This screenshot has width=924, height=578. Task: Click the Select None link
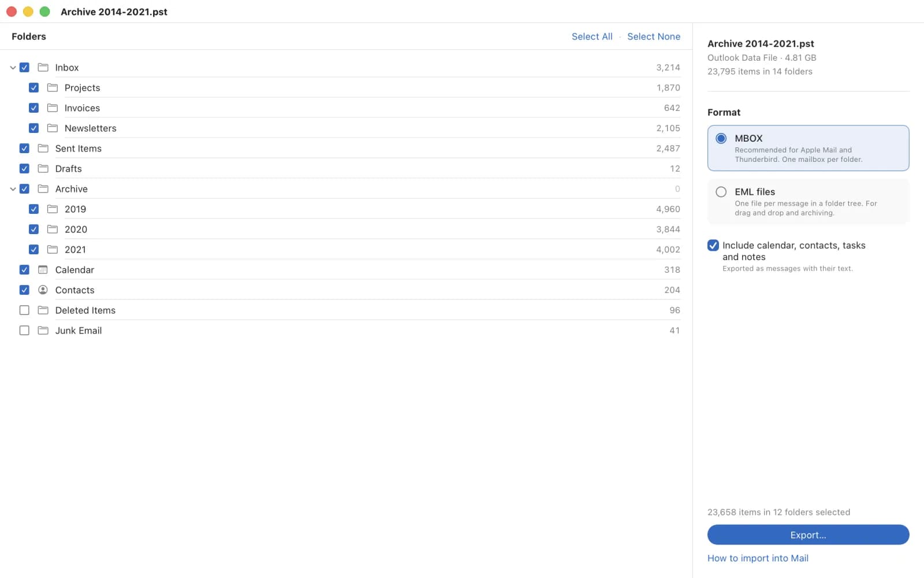click(x=654, y=36)
